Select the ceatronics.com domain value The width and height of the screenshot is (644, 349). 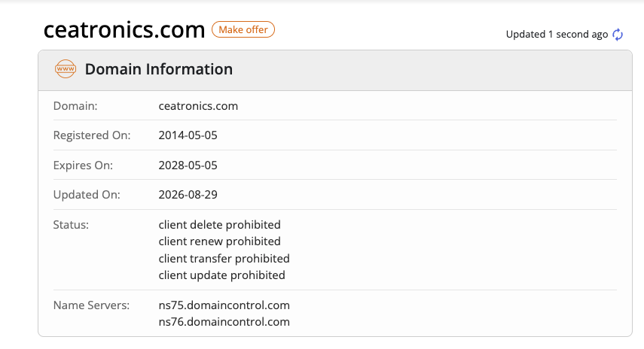(198, 106)
